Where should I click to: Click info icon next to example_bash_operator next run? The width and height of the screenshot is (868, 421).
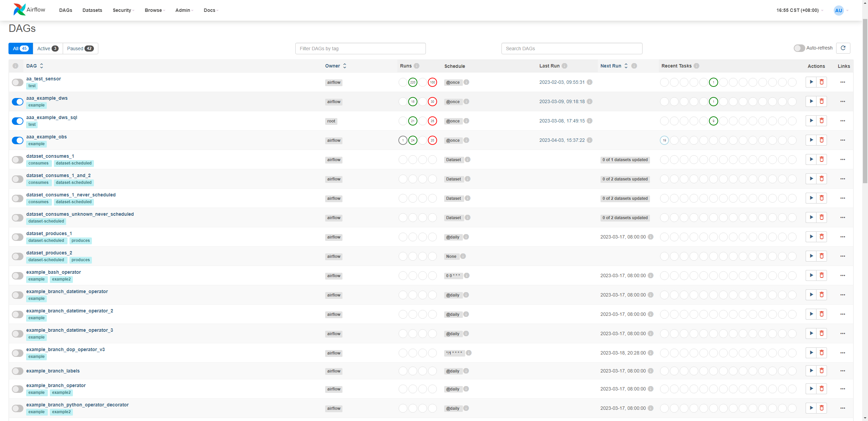tap(651, 275)
